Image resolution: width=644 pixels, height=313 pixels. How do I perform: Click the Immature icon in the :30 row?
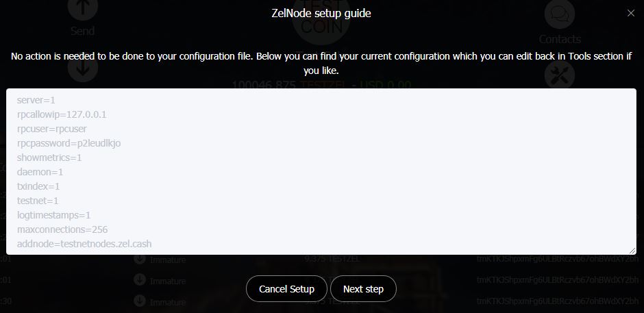point(140,301)
